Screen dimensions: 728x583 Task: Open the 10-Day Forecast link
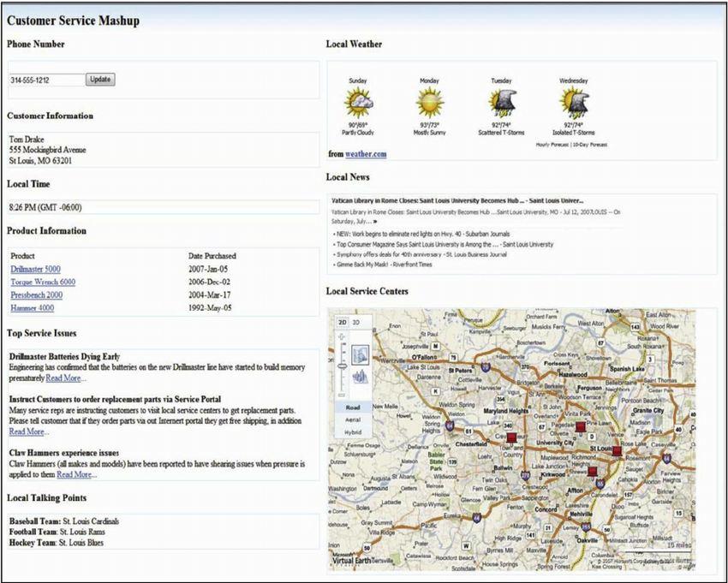(590, 145)
